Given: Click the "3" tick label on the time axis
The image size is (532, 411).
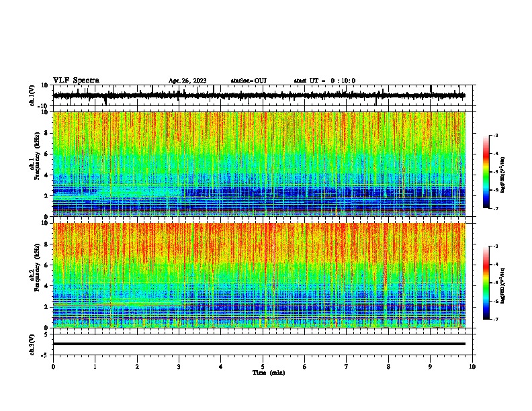Looking at the screenshot, I should click(x=179, y=367).
